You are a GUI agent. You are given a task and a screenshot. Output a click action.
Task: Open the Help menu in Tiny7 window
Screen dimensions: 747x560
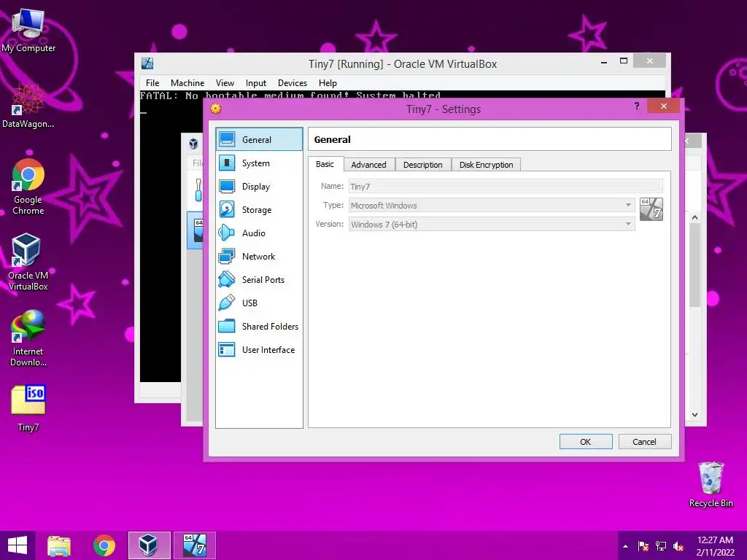coord(328,83)
